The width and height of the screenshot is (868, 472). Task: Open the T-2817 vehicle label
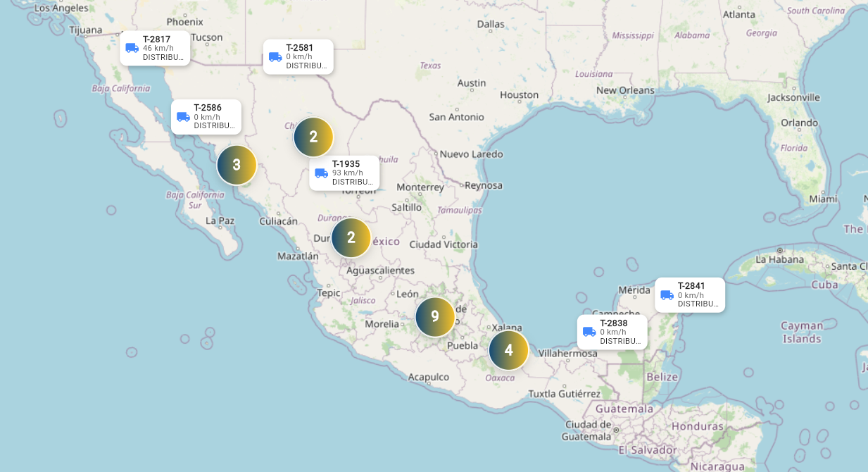point(156,39)
